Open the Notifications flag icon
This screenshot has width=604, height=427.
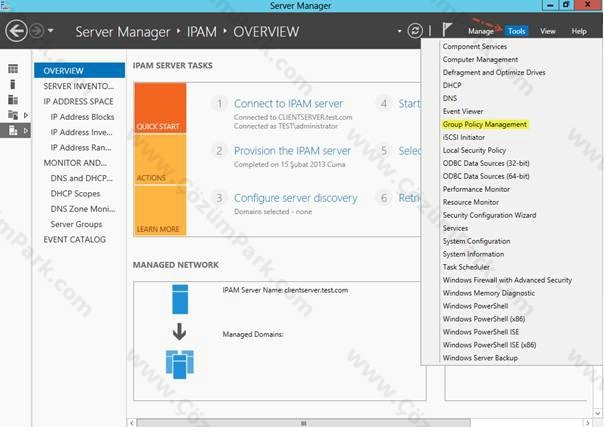click(446, 30)
